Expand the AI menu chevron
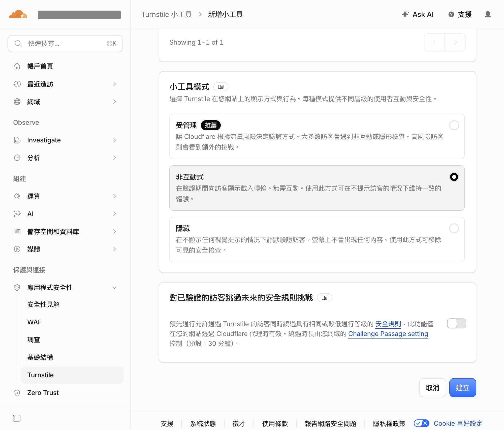 (115, 214)
